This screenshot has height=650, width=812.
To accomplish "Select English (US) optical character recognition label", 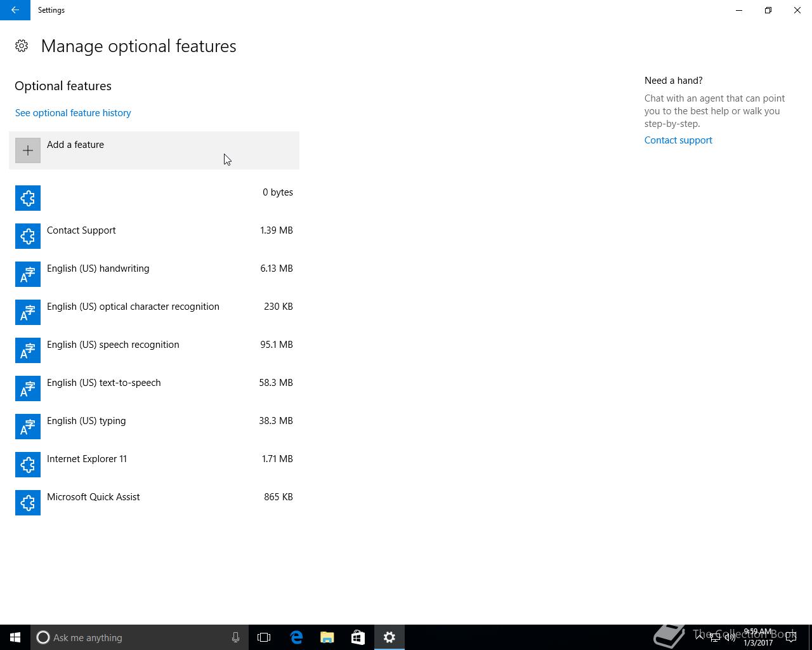I will 133,307.
